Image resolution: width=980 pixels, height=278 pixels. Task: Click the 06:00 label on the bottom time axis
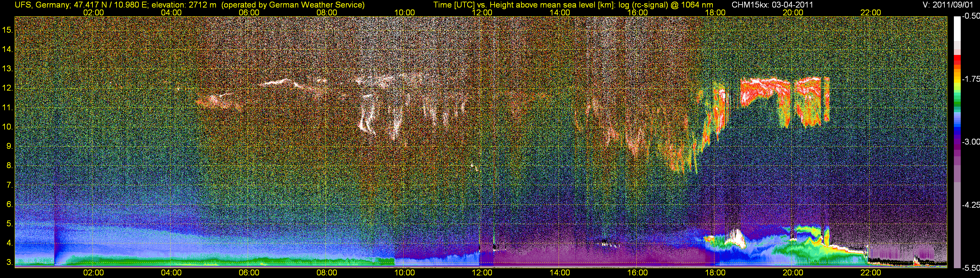(249, 273)
